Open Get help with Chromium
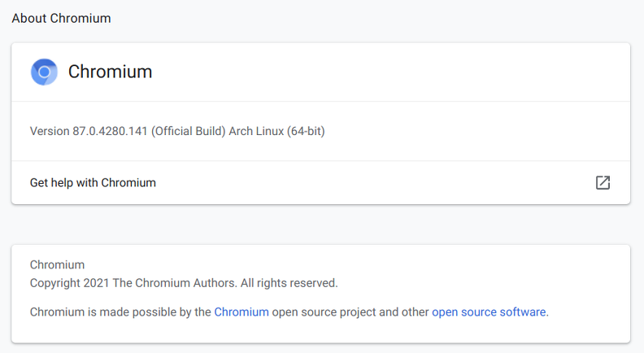Viewport: 644px width, 353px height. point(320,182)
